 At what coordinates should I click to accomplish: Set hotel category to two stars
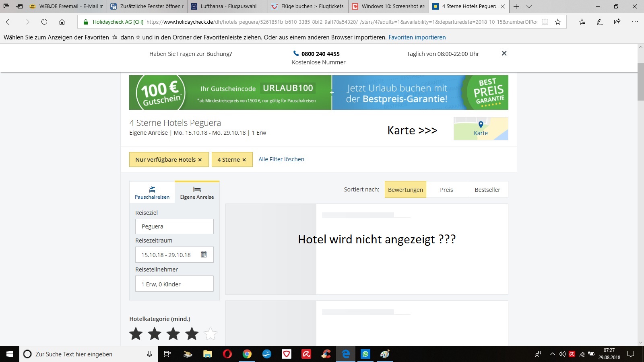tap(155, 333)
